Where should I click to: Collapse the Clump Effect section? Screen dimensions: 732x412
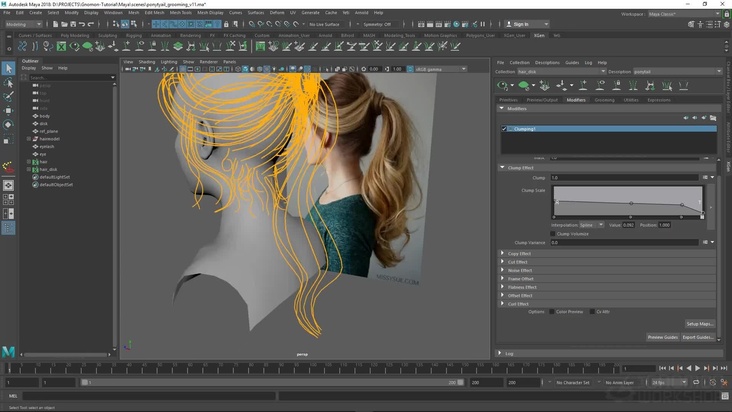pos(503,168)
